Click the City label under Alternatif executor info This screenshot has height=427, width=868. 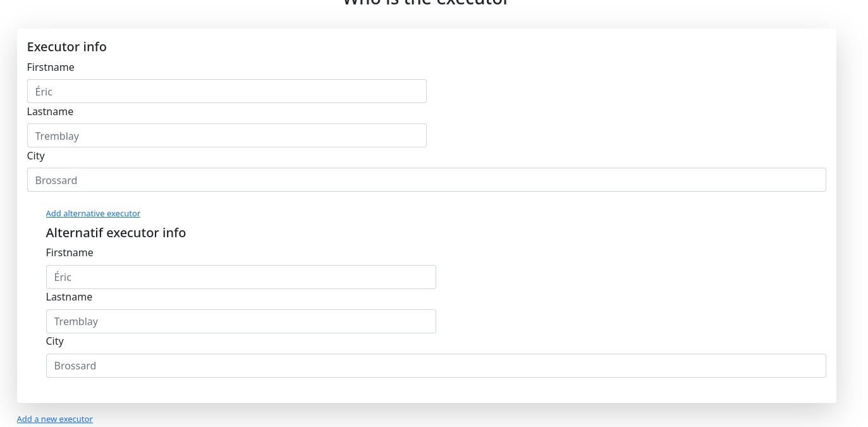point(55,341)
